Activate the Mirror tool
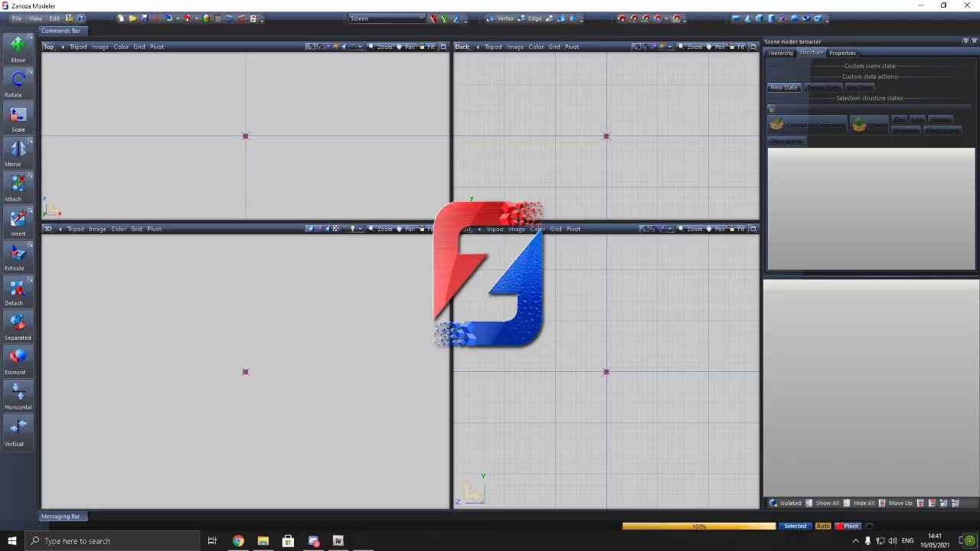The image size is (980, 551). click(x=18, y=152)
